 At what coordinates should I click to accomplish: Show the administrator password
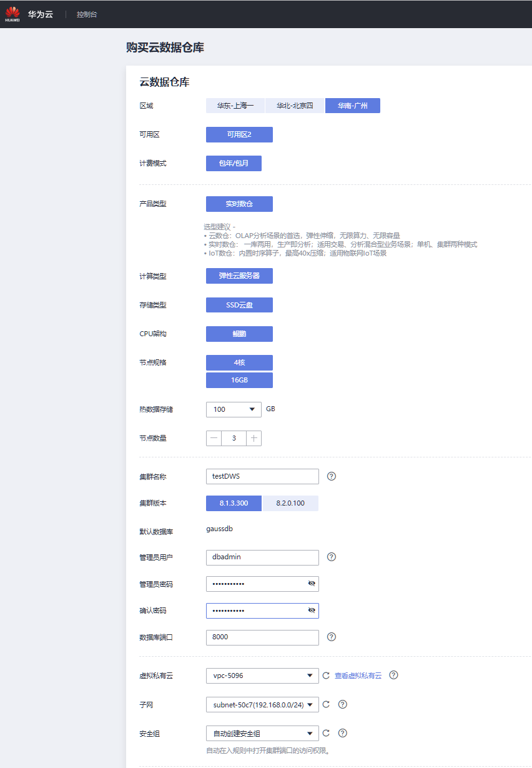click(312, 584)
